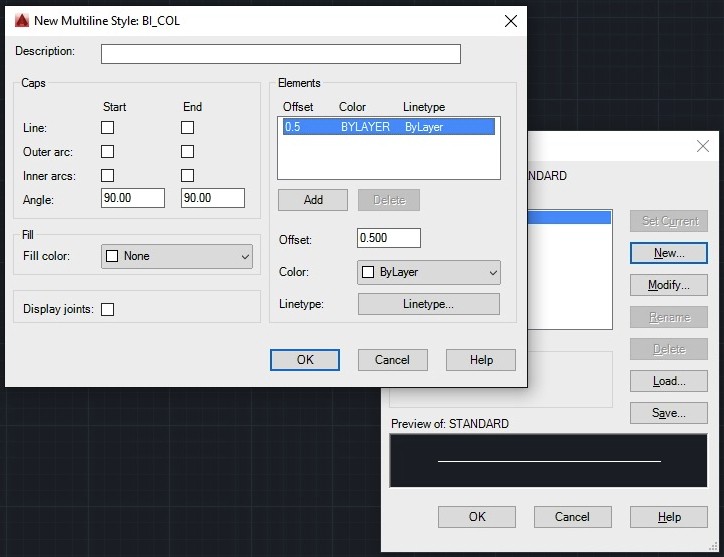Click the Start Angle field
This screenshot has height=557, width=724.
133,198
